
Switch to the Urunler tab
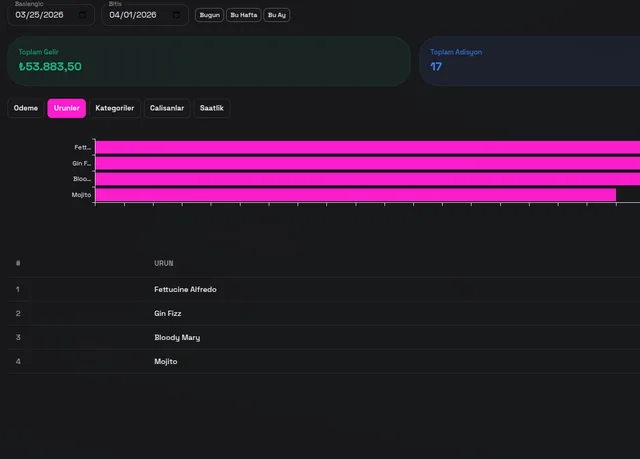(67, 108)
